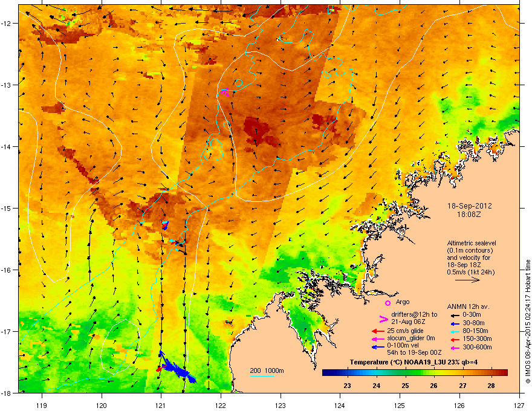Click the green section of colorbar near 25
The image size is (532, 411).
406,373
